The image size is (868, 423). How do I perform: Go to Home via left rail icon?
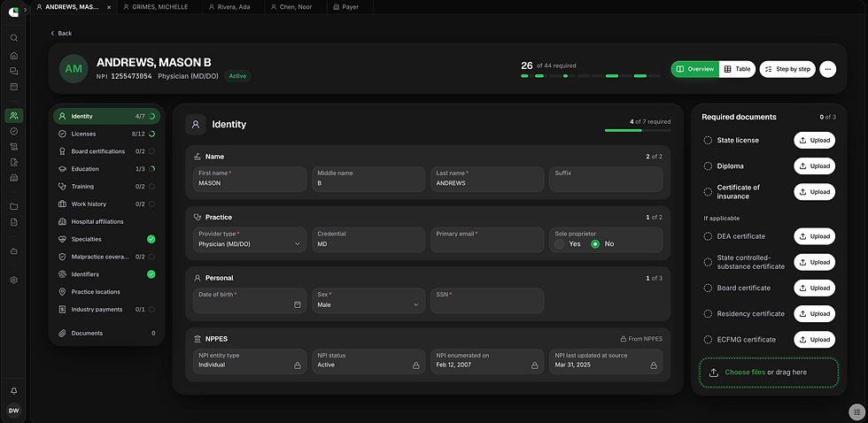coord(14,55)
